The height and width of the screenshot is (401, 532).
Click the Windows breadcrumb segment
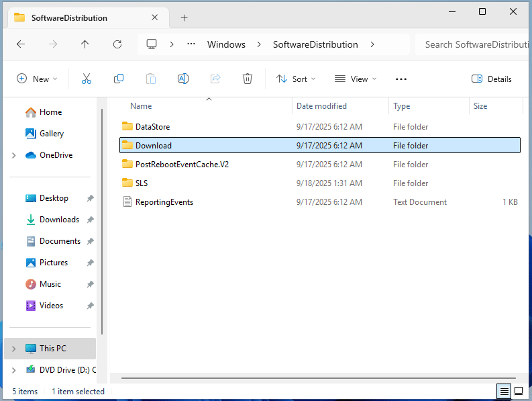pos(226,44)
